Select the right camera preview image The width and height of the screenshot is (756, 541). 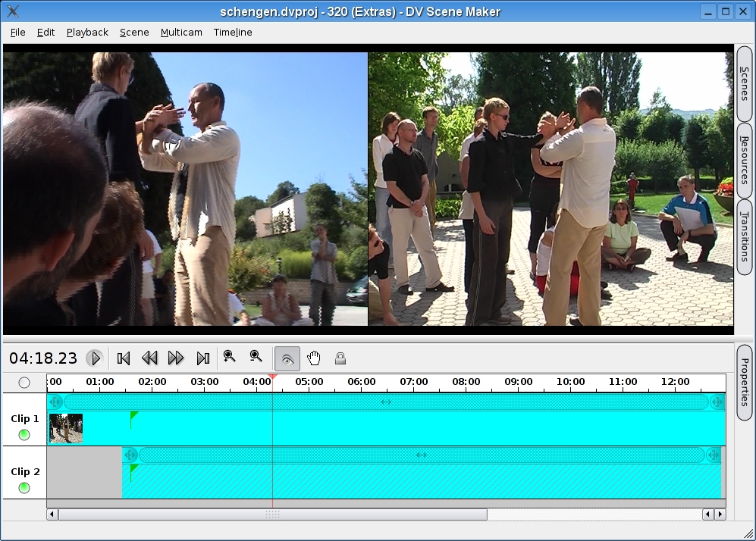[x=551, y=189]
